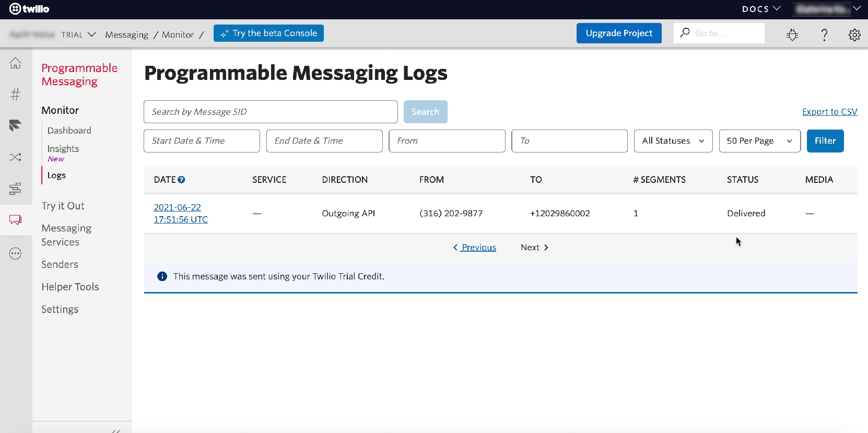Focus the From filter field

(x=447, y=141)
